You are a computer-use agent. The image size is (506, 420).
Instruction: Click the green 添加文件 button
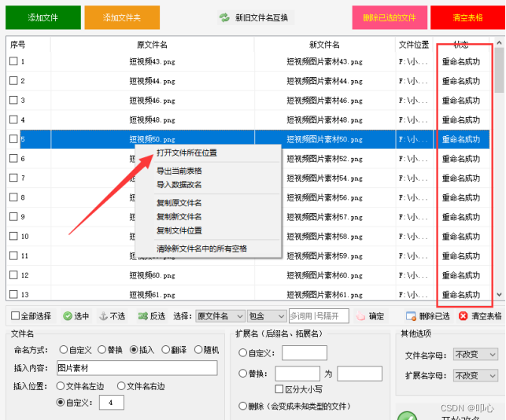tap(43, 17)
